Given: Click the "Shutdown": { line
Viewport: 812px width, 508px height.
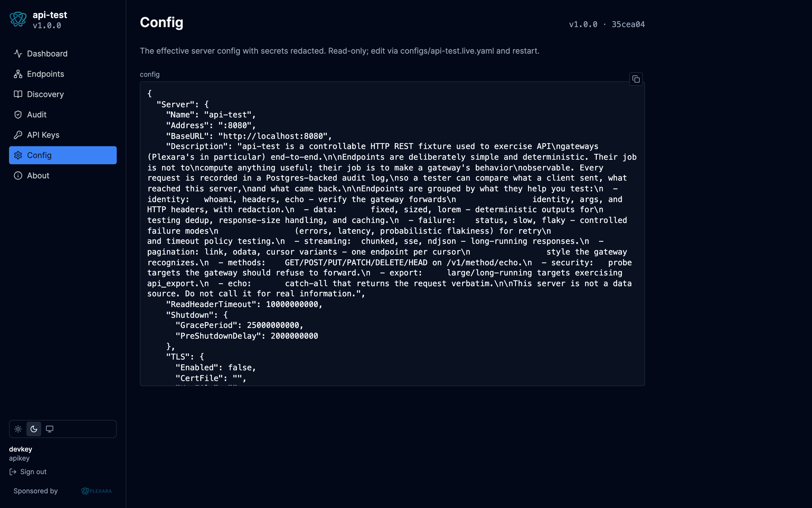Looking at the screenshot, I should point(197,315).
